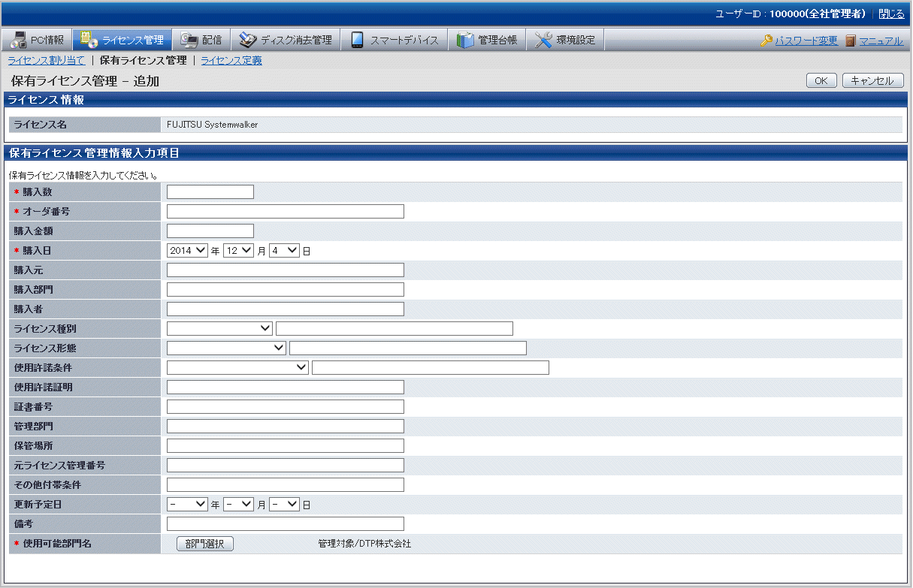Expand the ライセンス種別 dropdown
This screenshot has width=913, height=588.
[x=219, y=328]
